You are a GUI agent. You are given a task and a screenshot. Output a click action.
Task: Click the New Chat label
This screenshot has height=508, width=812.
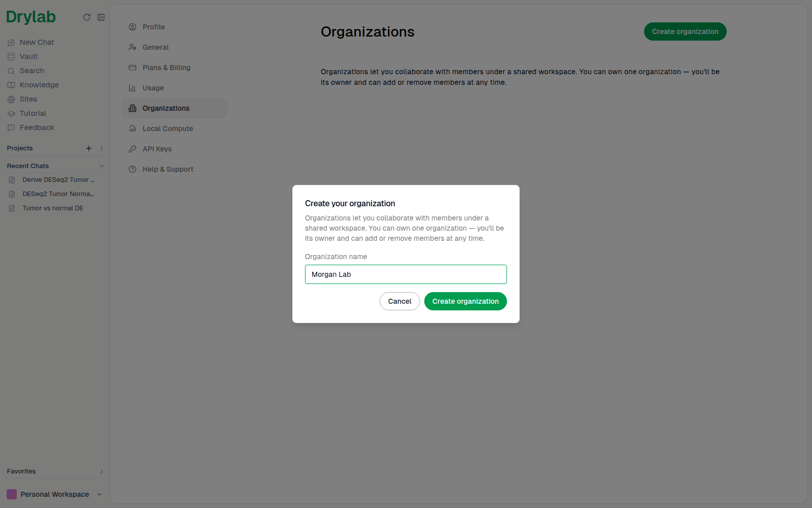(37, 42)
